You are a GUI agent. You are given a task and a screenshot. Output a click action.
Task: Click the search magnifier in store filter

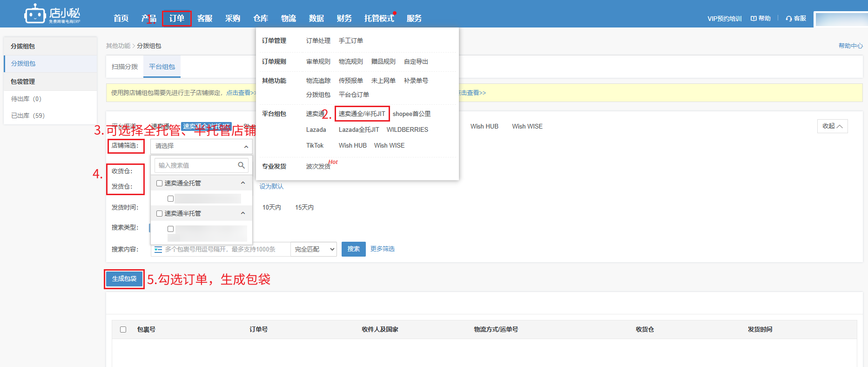tap(241, 165)
